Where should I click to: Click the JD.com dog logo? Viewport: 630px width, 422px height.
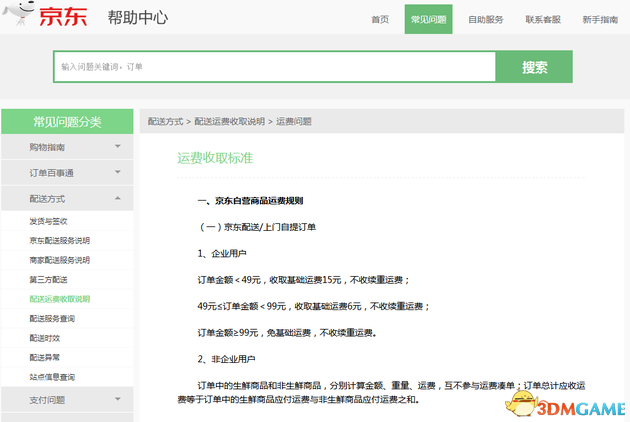[x=18, y=12]
